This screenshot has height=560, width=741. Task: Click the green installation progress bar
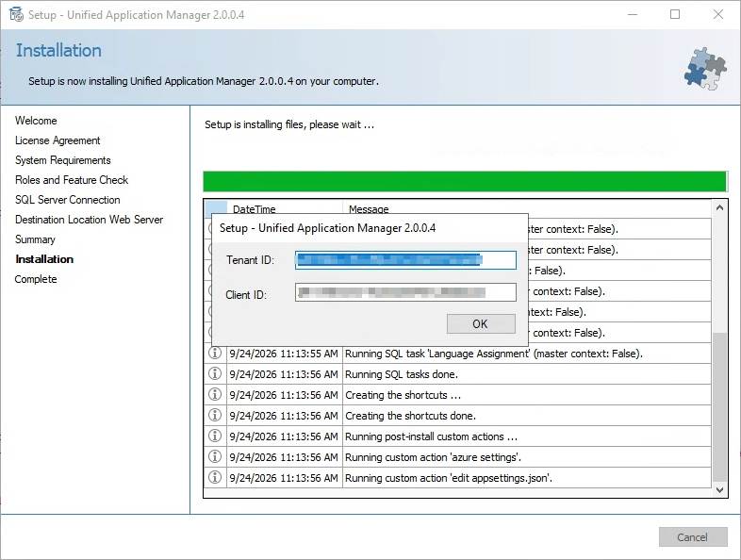point(465,181)
